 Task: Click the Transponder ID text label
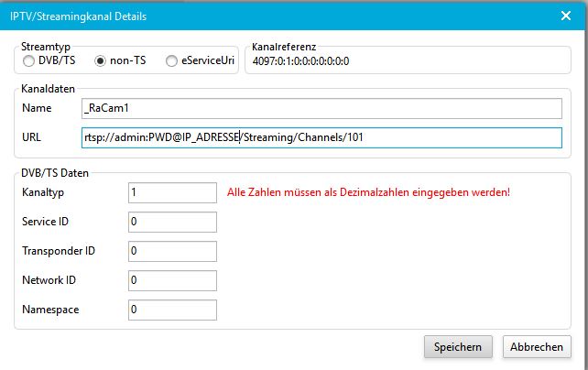click(x=57, y=251)
